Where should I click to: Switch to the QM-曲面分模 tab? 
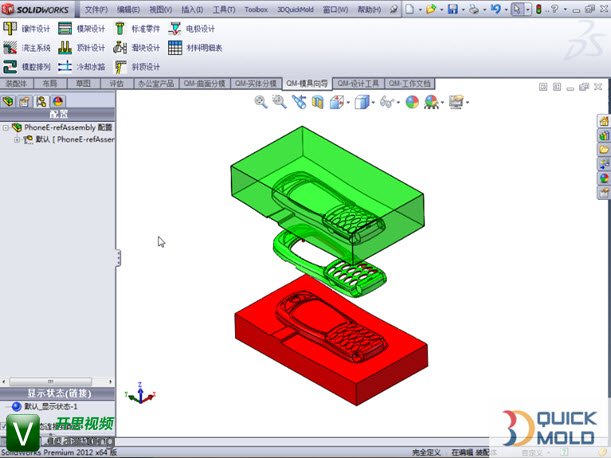pos(205,83)
